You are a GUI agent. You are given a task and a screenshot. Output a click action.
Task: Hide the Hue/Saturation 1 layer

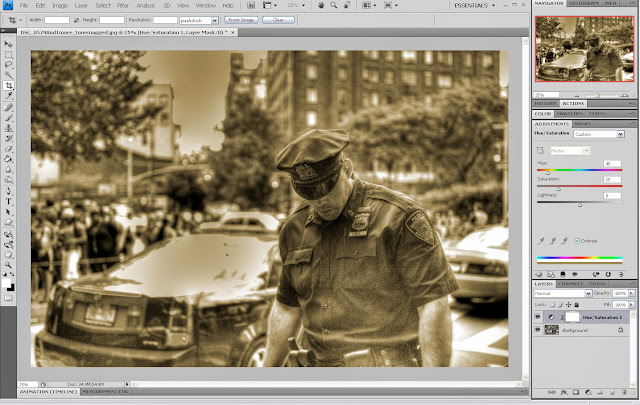pyautogui.click(x=537, y=315)
